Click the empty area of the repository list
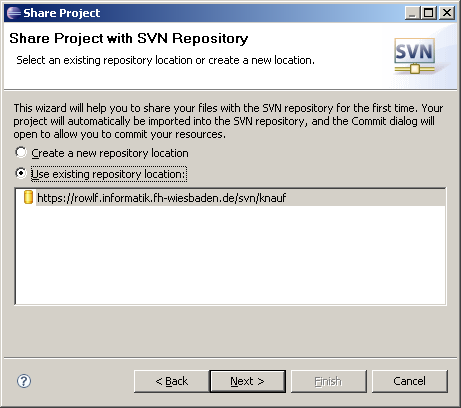The image size is (461, 408). [x=230, y=255]
